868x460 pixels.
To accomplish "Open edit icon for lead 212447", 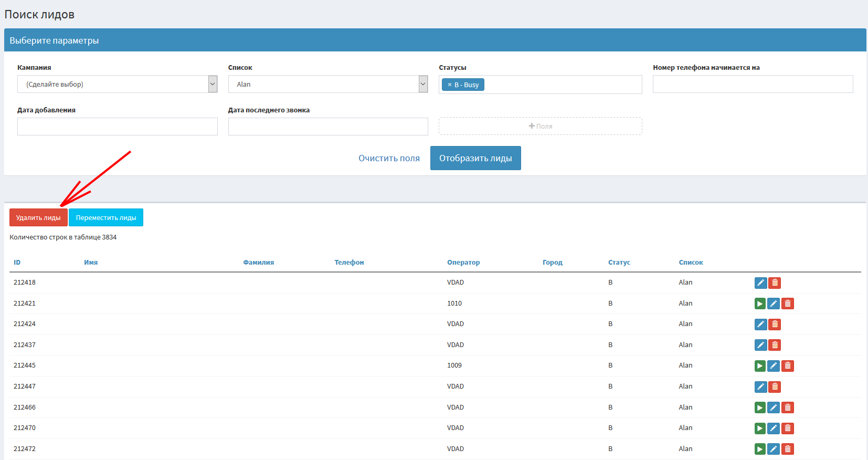I will (x=760, y=387).
